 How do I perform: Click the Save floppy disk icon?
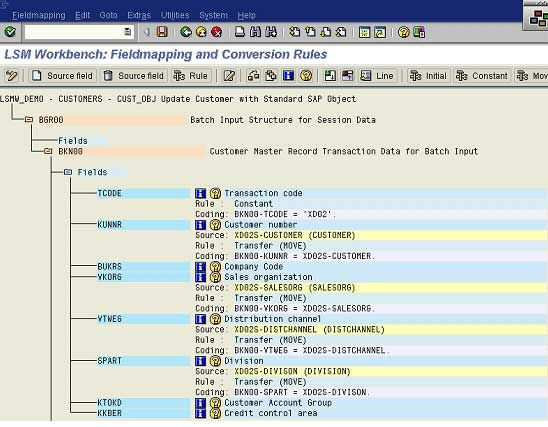(162, 32)
